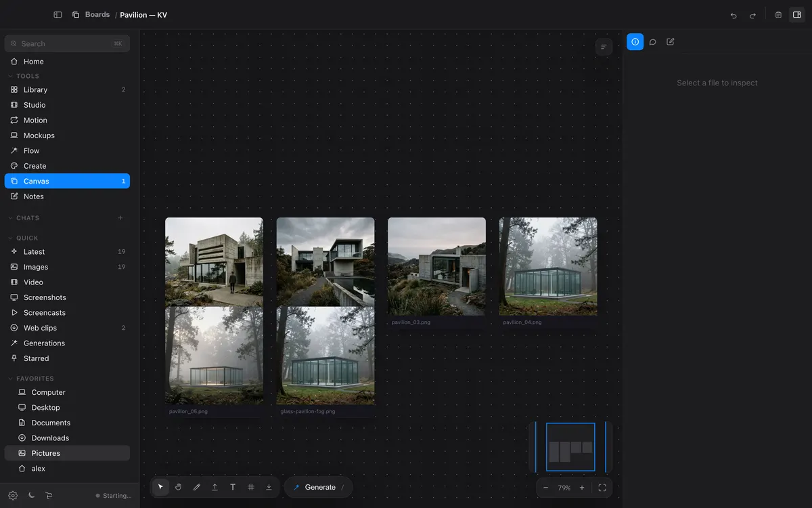Click the download arrow tool

point(269,487)
